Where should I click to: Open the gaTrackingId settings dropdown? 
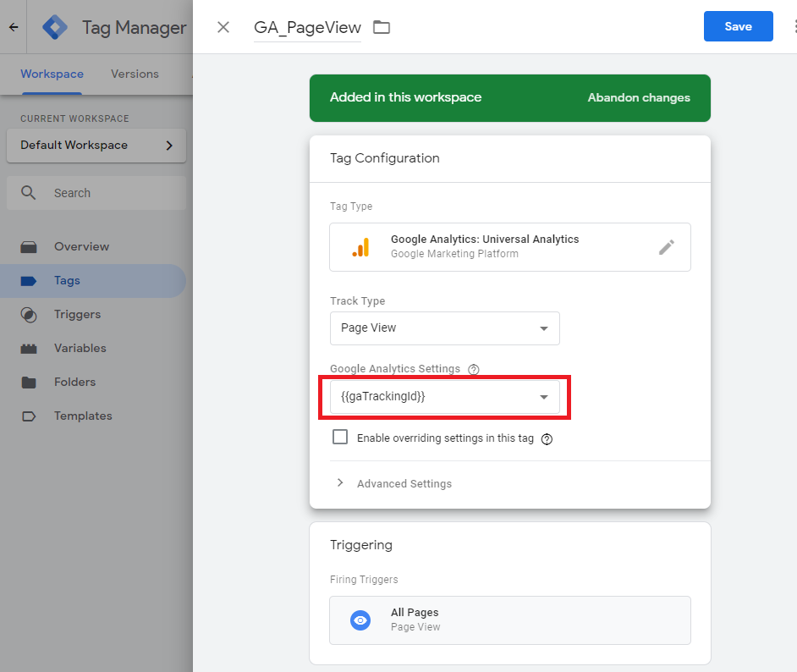445,397
